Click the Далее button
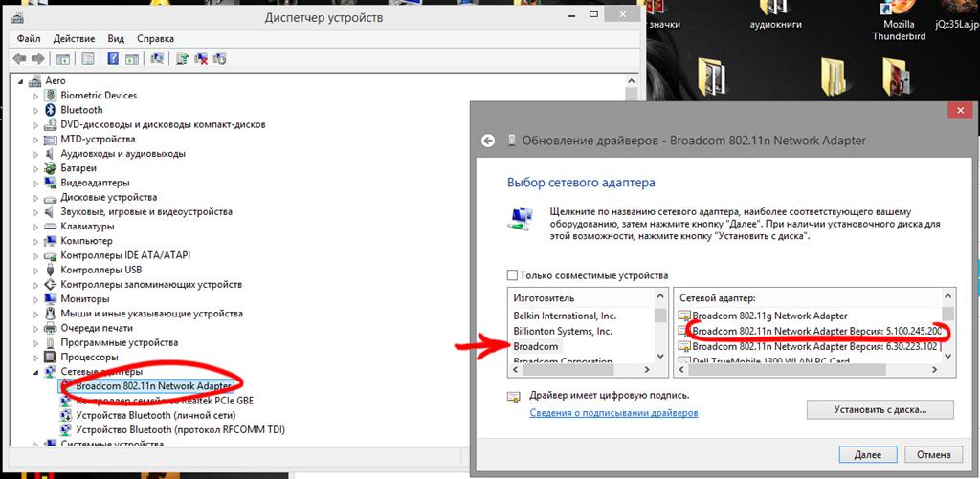980x479 pixels. [x=867, y=455]
